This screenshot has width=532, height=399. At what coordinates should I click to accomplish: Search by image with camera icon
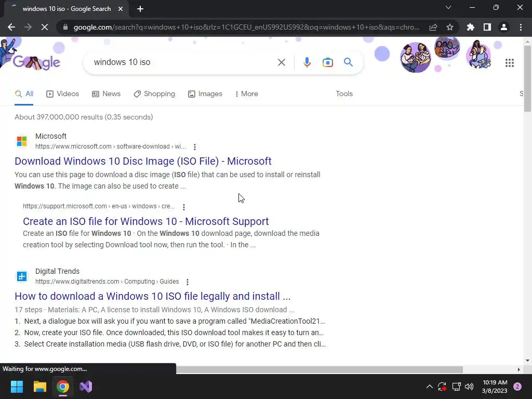[328, 62]
